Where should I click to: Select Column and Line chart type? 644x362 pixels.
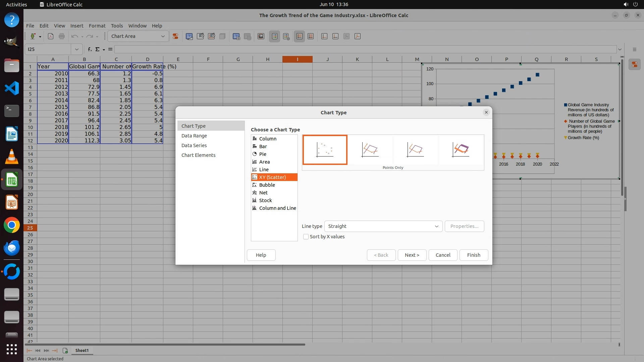[277, 208]
